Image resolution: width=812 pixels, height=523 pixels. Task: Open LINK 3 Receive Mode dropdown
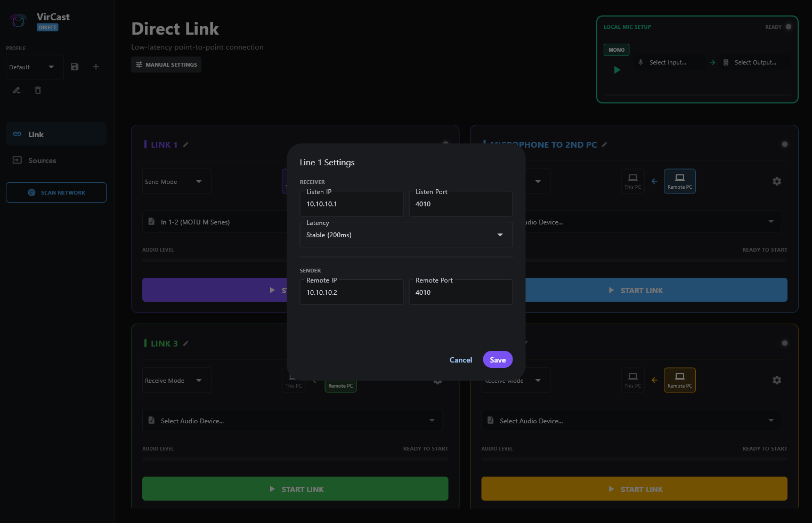click(176, 381)
